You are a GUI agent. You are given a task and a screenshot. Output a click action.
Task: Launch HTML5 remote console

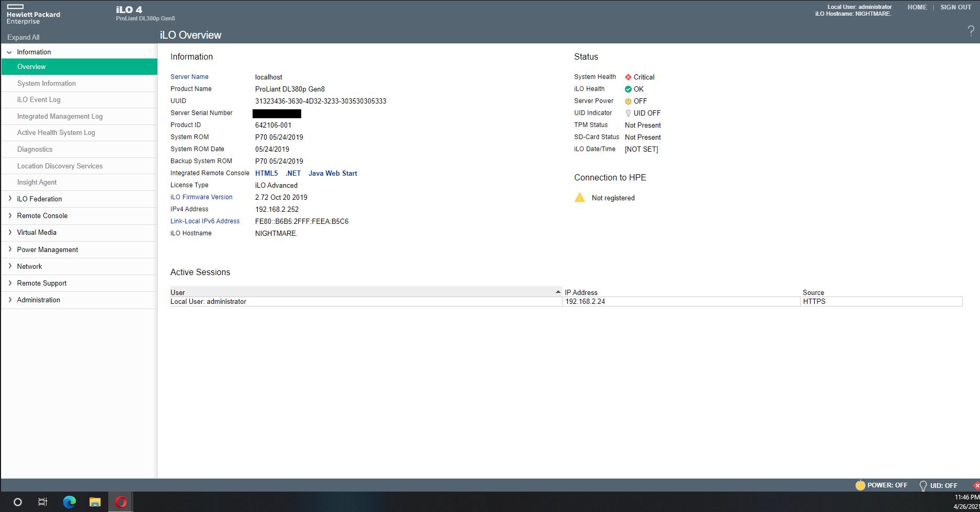pos(267,173)
